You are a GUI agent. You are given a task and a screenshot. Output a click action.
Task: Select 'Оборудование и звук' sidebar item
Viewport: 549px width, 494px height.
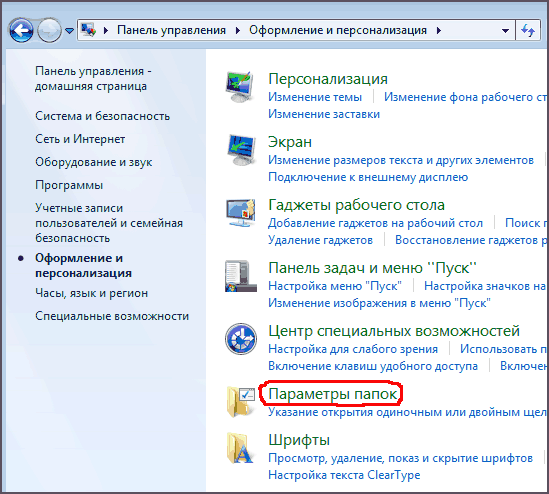(x=93, y=162)
